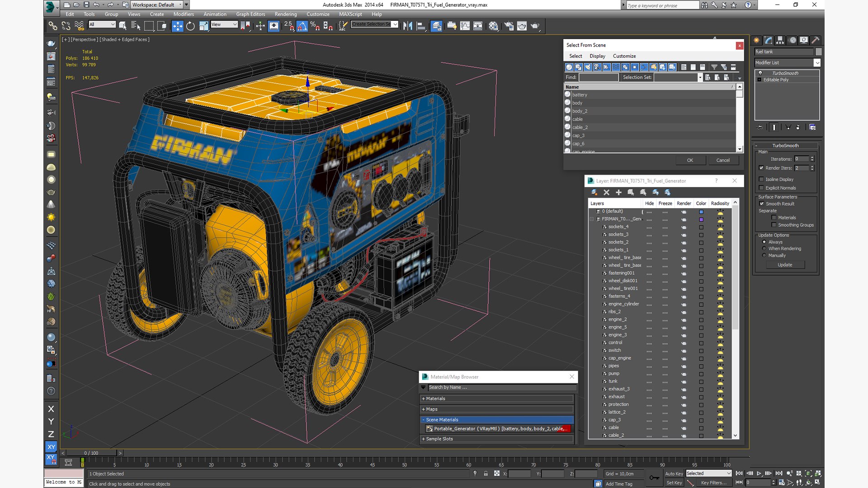
Task: Switch to the Create command panel
Action: point(757,40)
